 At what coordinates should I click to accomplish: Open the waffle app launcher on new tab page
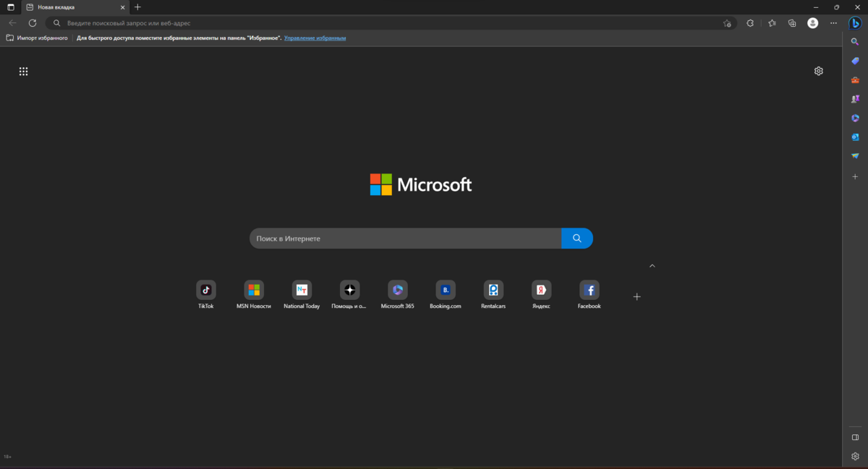[23, 71]
